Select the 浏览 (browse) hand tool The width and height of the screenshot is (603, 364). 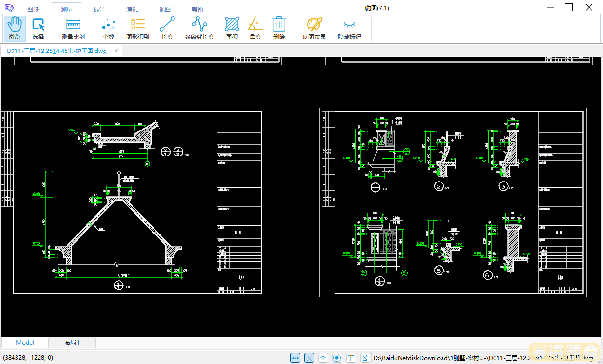14,28
